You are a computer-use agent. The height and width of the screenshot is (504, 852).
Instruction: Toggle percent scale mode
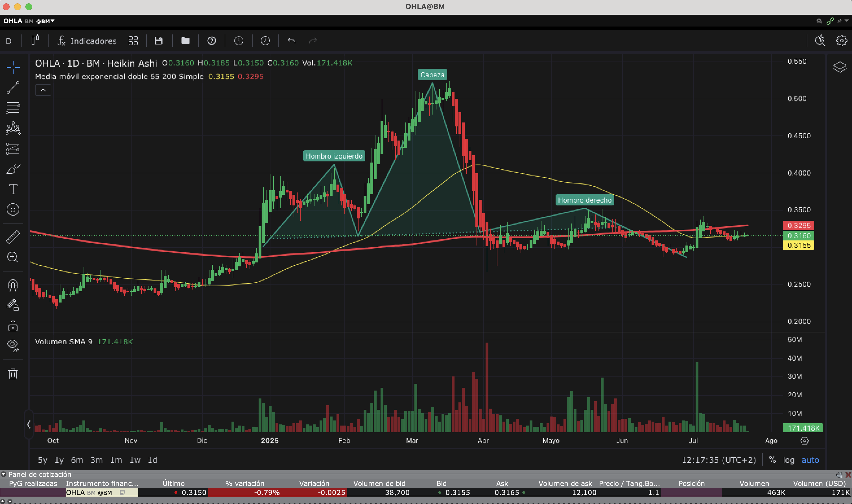[x=772, y=460]
